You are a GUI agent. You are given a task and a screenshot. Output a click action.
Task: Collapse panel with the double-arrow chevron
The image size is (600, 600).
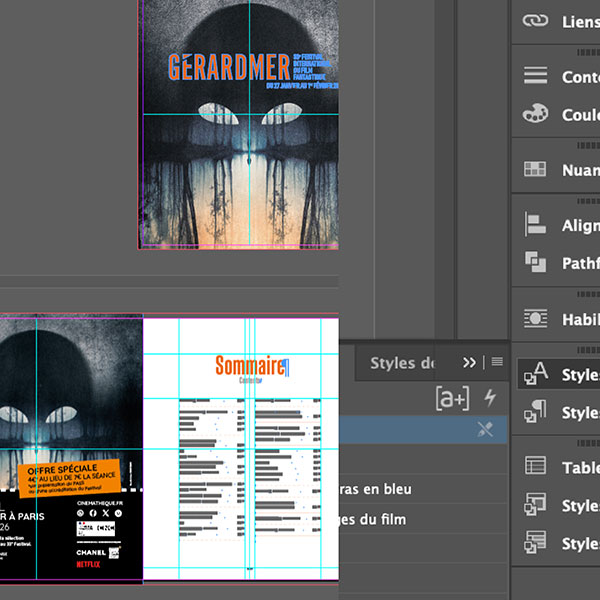(469, 362)
